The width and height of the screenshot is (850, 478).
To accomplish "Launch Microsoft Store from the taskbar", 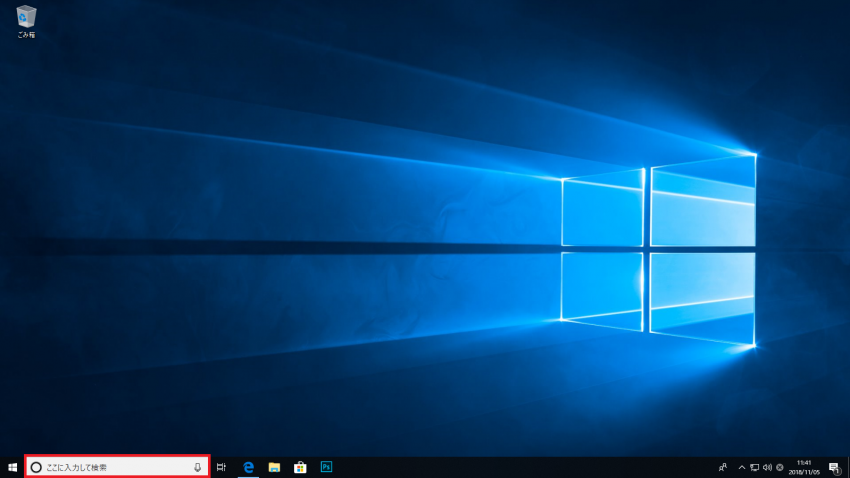I will click(x=300, y=467).
